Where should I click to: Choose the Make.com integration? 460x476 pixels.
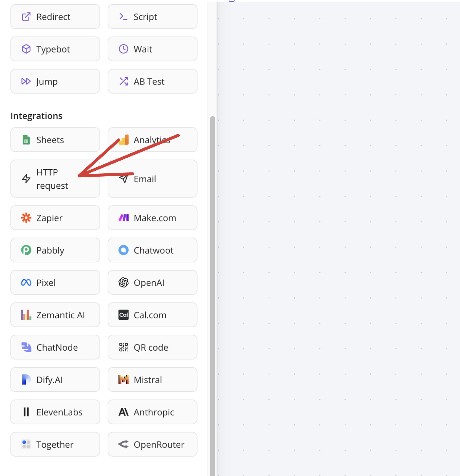point(152,218)
